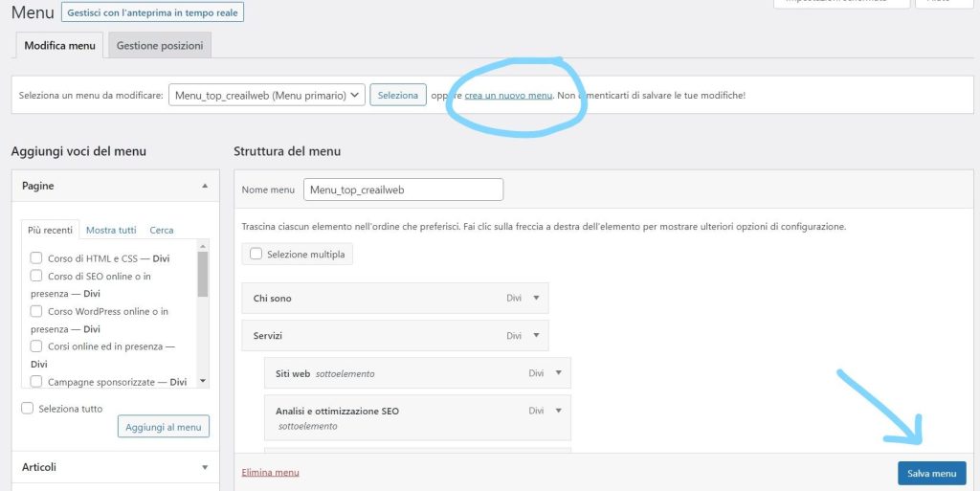Check Corso WordPress online page
This screenshot has width=980, height=491.
pos(36,311)
